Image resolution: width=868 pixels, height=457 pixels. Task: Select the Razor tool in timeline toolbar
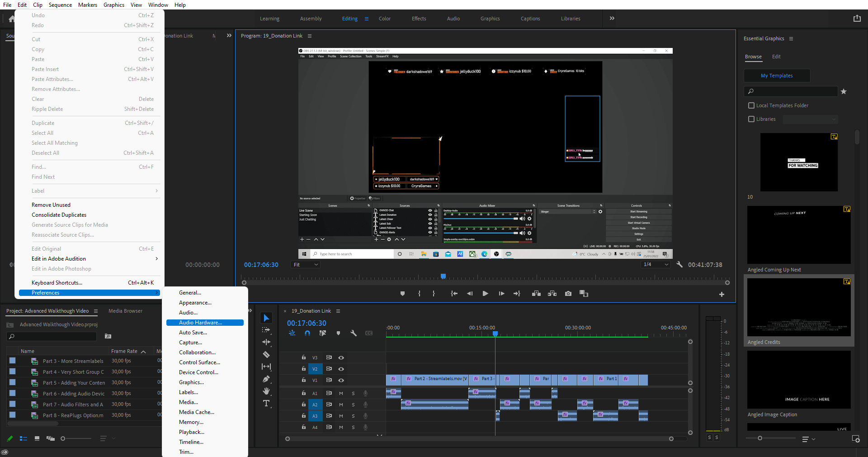(266, 355)
